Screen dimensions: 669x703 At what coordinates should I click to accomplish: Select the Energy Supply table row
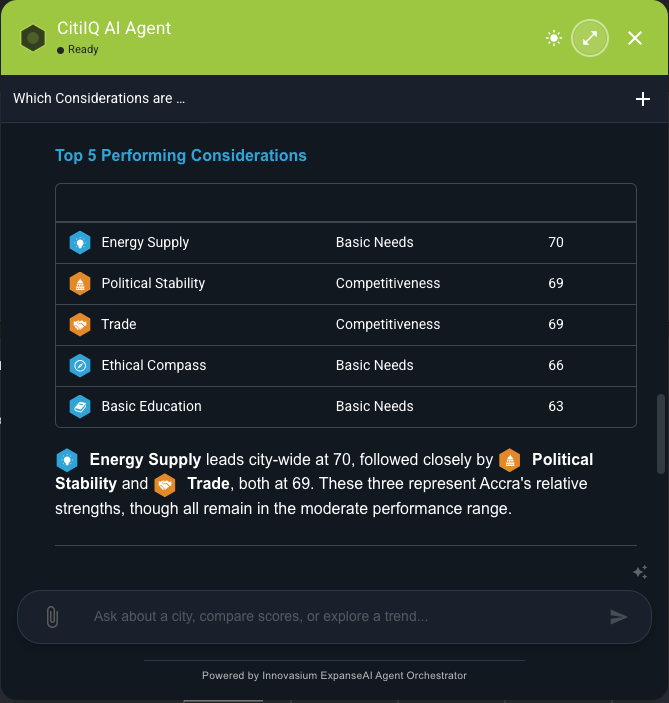(x=346, y=243)
